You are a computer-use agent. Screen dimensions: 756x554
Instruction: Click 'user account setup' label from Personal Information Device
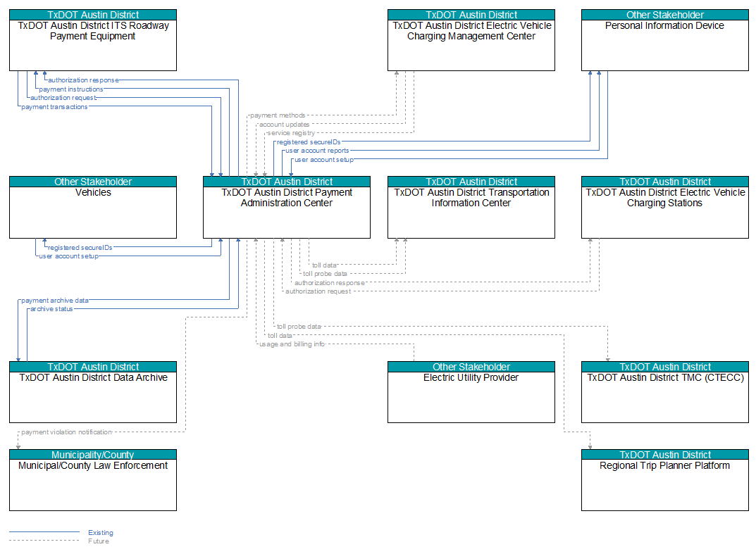tap(324, 160)
